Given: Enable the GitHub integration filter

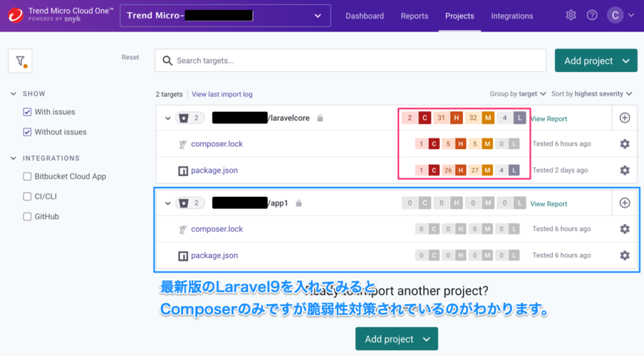Looking at the screenshot, I should 27,217.
